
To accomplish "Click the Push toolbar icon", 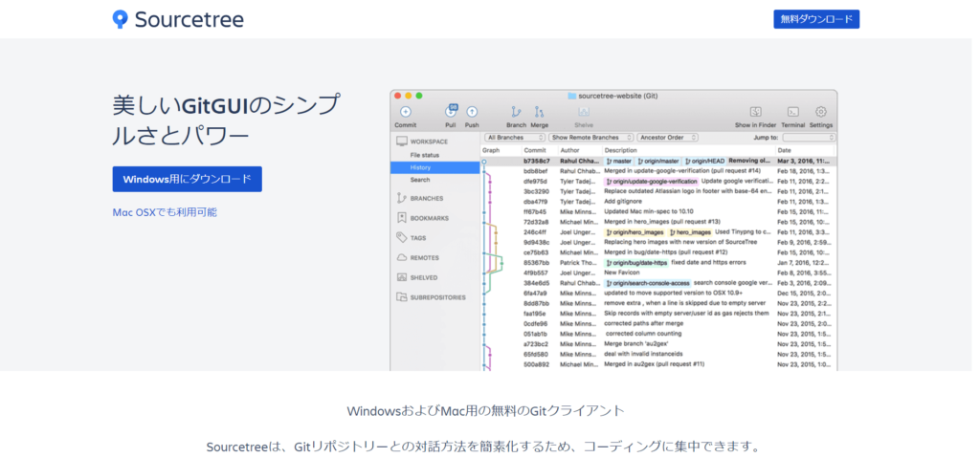I will point(472,112).
